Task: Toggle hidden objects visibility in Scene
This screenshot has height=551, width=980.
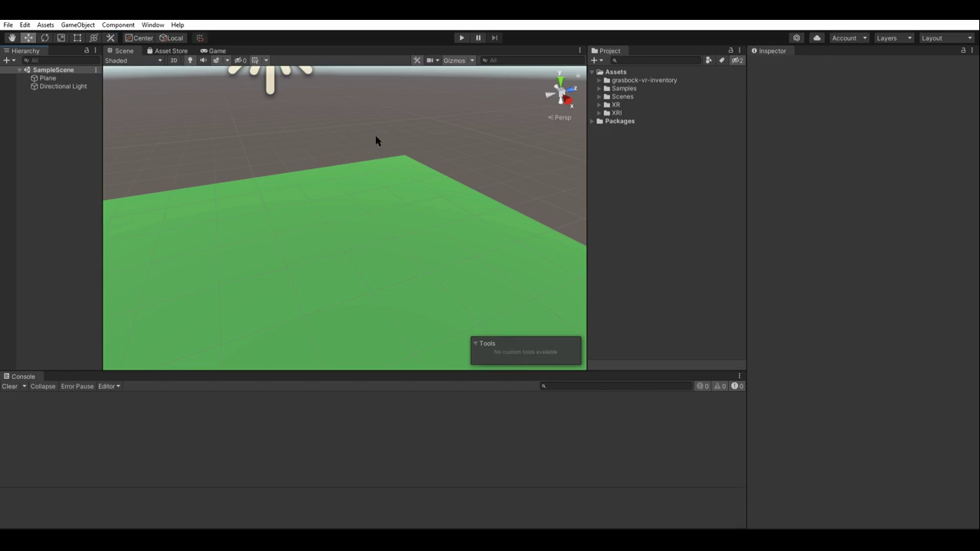Action: (x=240, y=60)
